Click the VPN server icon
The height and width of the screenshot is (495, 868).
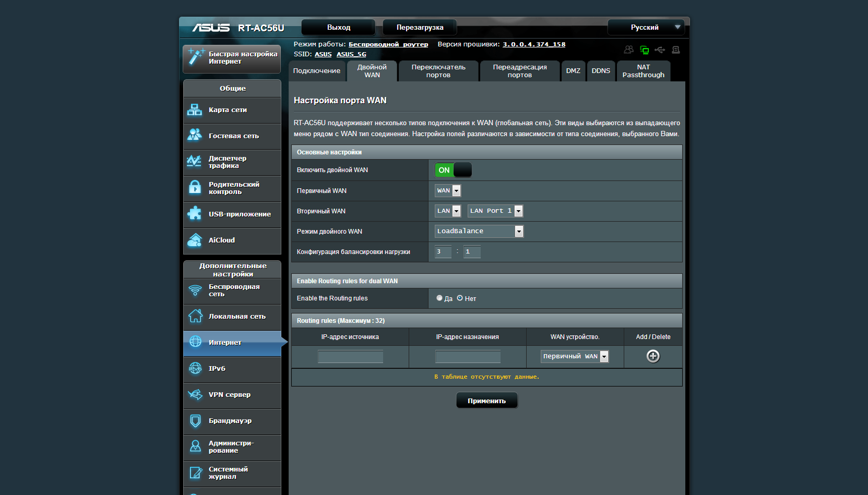[195, 394]
